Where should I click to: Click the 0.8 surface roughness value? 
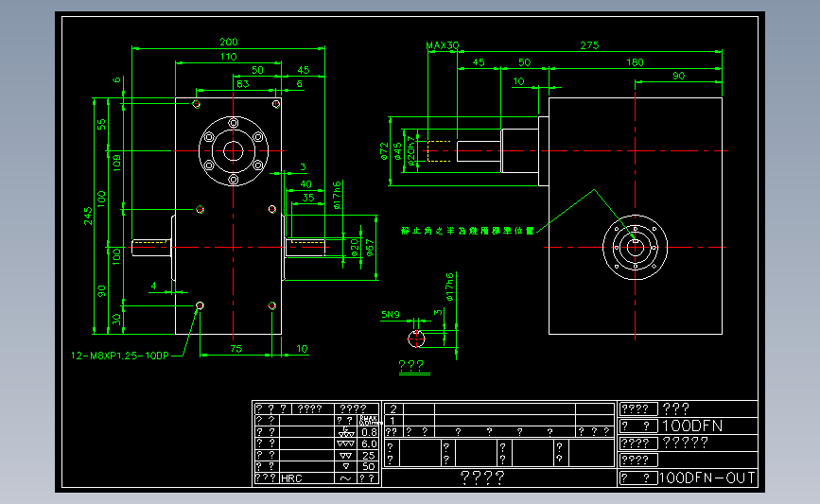point(369,432)
